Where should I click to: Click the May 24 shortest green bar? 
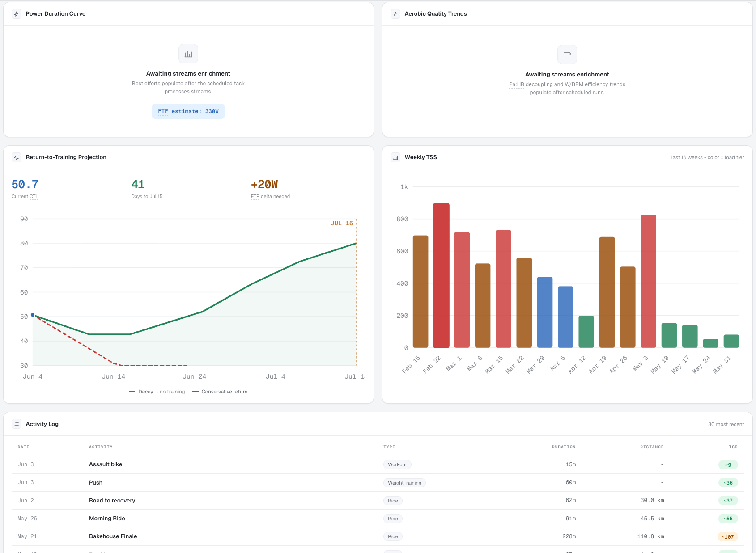(711, 343)
